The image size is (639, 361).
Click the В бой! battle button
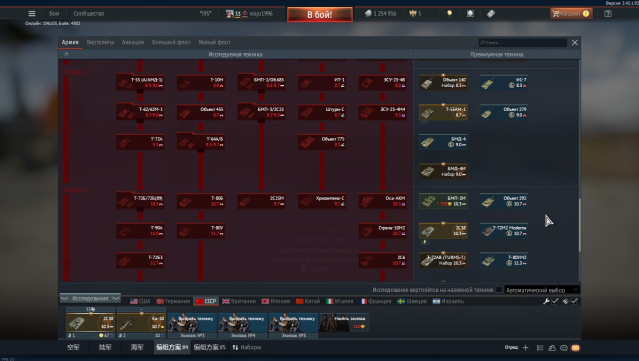pos(320,15)
